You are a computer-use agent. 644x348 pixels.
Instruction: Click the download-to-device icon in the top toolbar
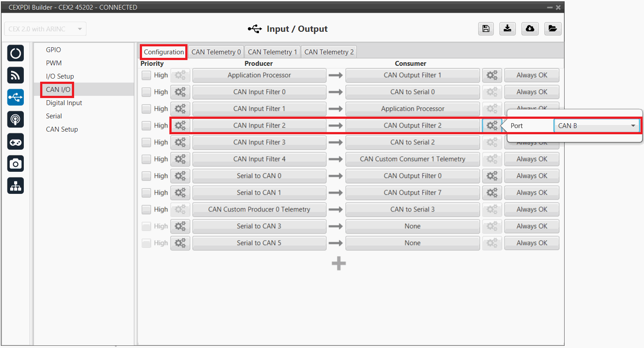click(508, 29)
